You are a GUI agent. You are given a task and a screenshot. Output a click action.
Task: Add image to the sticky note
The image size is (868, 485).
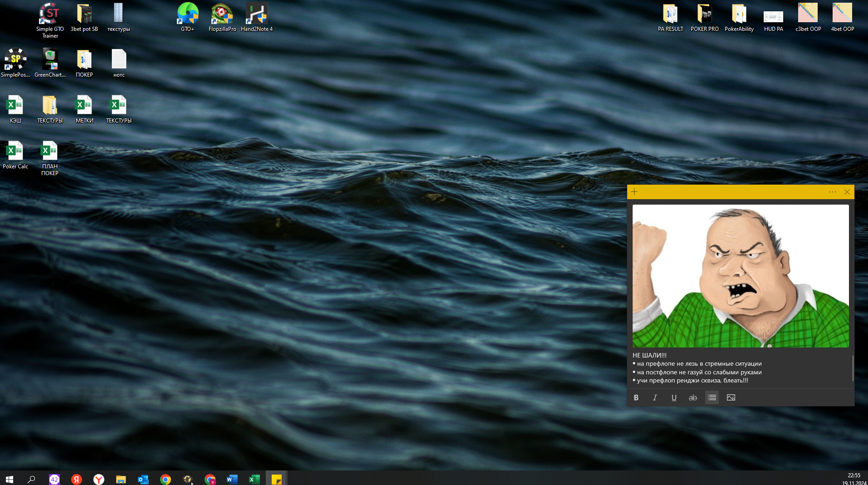click(x=731, y=397)
